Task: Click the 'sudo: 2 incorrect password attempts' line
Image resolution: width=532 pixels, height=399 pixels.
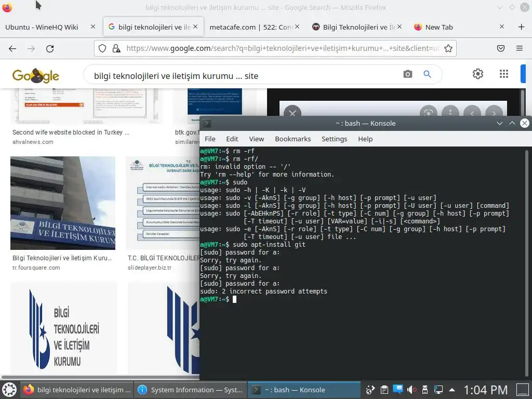Action: tap(263, 291)
